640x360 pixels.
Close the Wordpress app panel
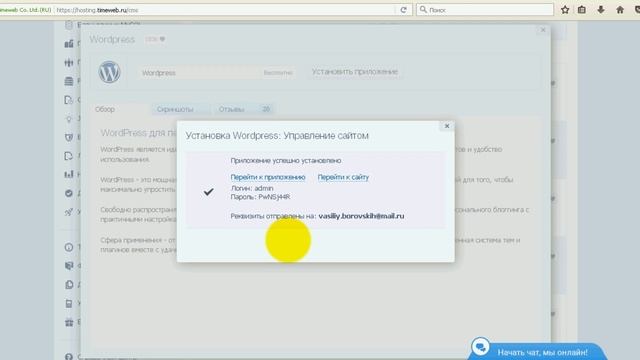point(543,30)
